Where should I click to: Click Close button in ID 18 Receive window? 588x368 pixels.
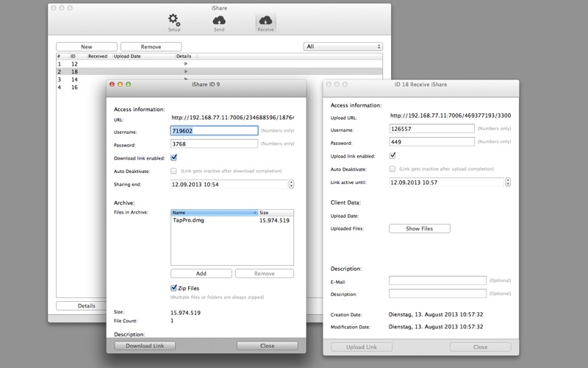click(481, 347)
